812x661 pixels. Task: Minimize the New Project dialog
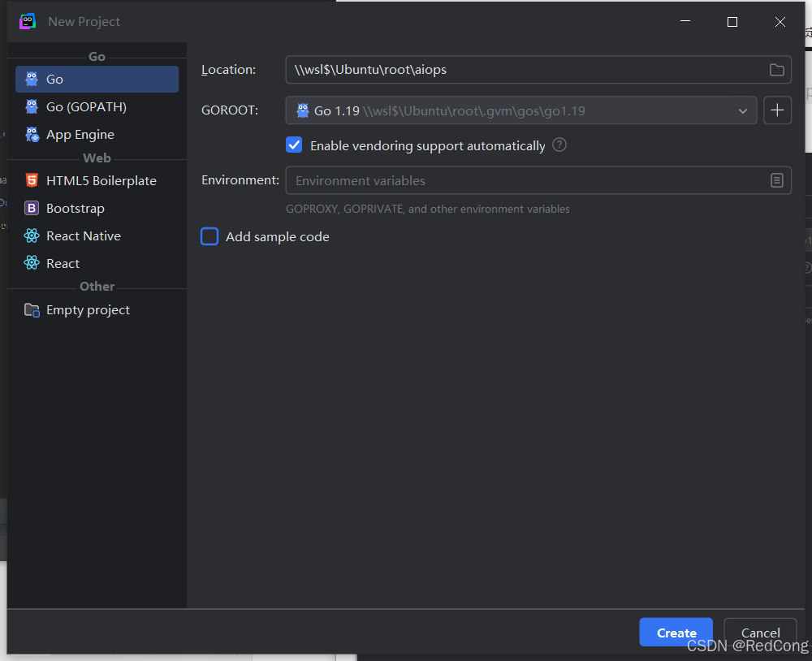[685, 22]
